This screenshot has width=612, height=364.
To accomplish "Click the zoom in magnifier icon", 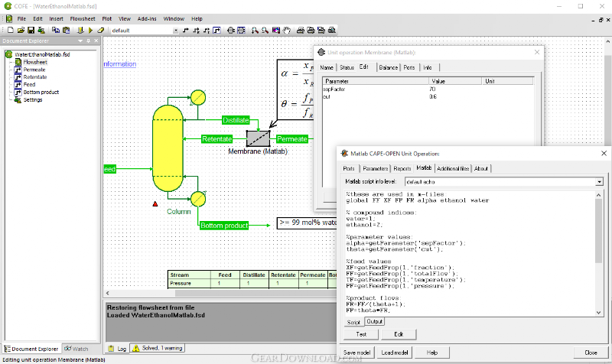I will pyautogui.click(x=255, y=30).
